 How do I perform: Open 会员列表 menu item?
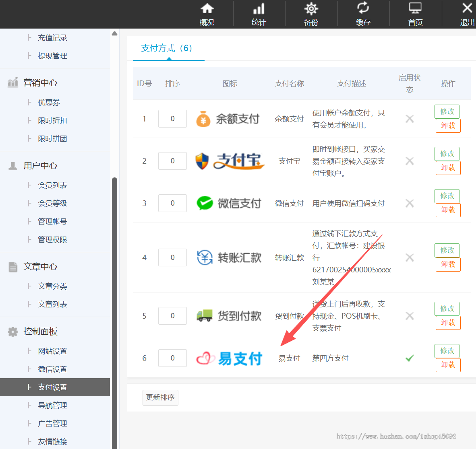point(52,185)
